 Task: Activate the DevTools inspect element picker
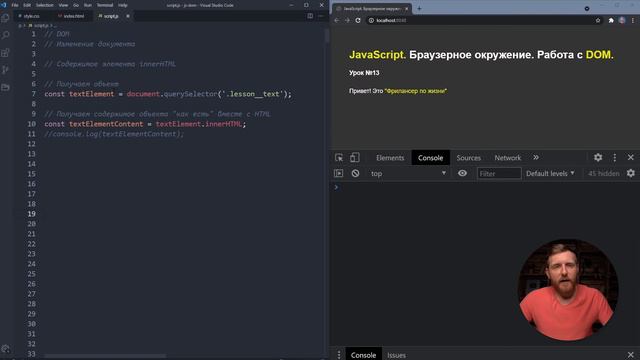point(339,158)
